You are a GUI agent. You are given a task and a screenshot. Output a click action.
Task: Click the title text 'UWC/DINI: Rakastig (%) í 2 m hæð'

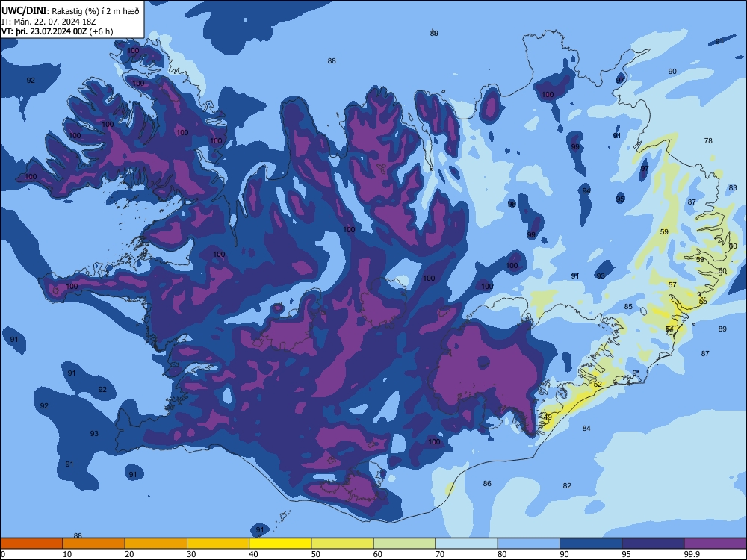(70, 11)
